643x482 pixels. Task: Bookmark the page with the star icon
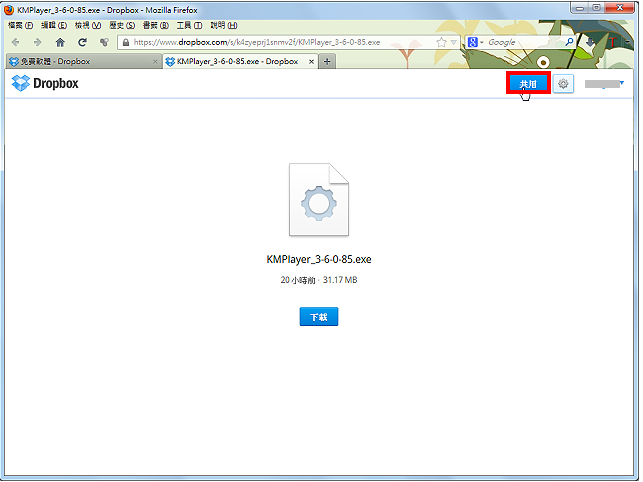[441, 42]
